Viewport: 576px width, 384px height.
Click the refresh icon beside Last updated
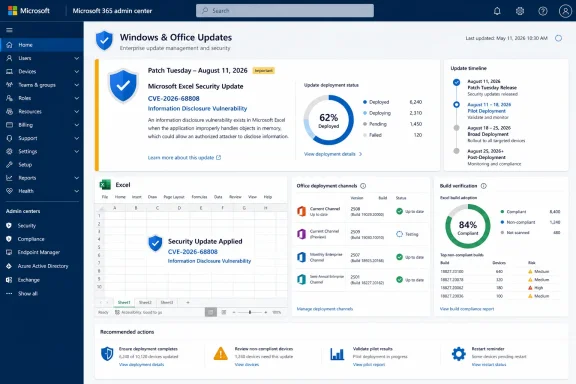pos(558,38)
